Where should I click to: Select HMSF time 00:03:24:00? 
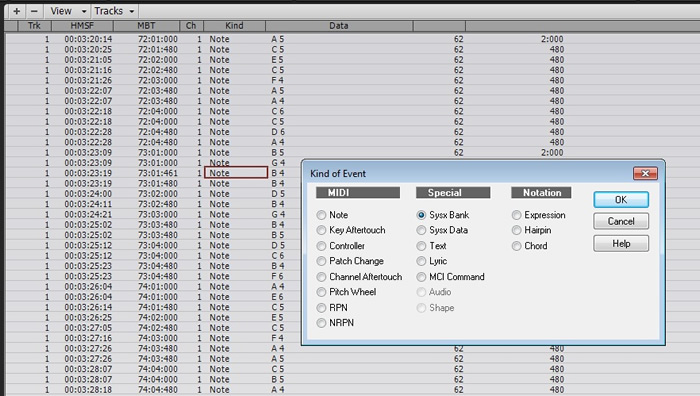(88, 194)
